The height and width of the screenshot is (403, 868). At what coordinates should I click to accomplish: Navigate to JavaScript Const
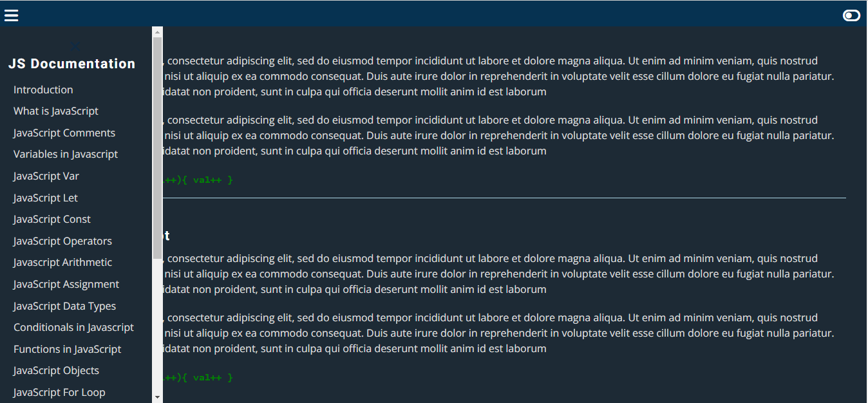[52, 219]
